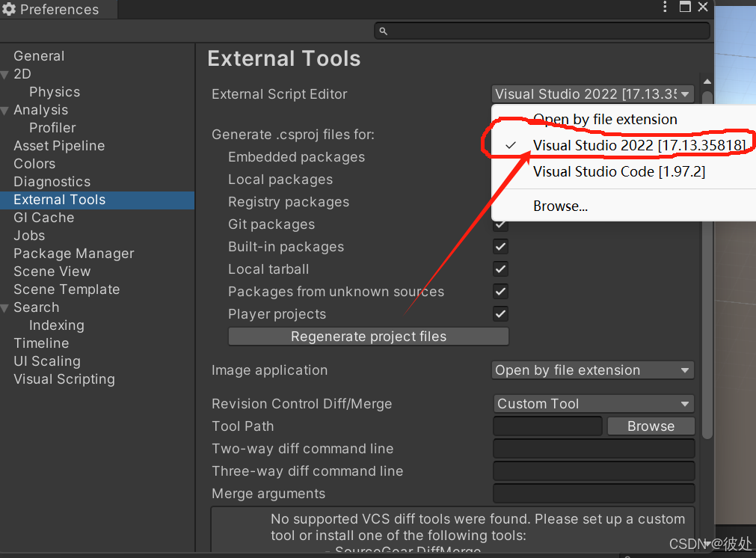Choose Visual Studio Code [1.97.2]

point(619,172)
